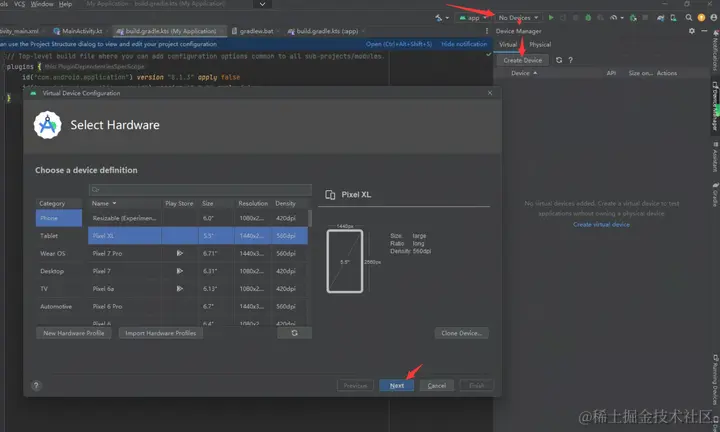Open the No Devices dropdown

[x=518, y=17]
